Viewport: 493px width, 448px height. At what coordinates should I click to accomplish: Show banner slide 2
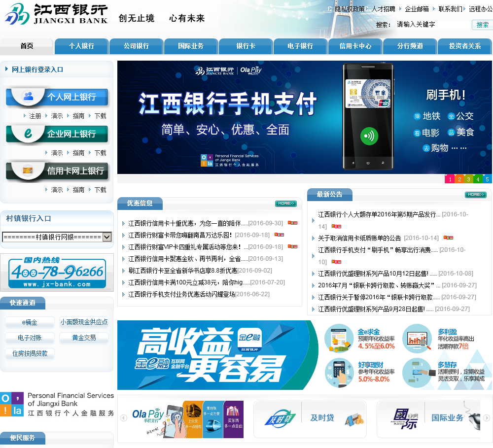point(459,179)
